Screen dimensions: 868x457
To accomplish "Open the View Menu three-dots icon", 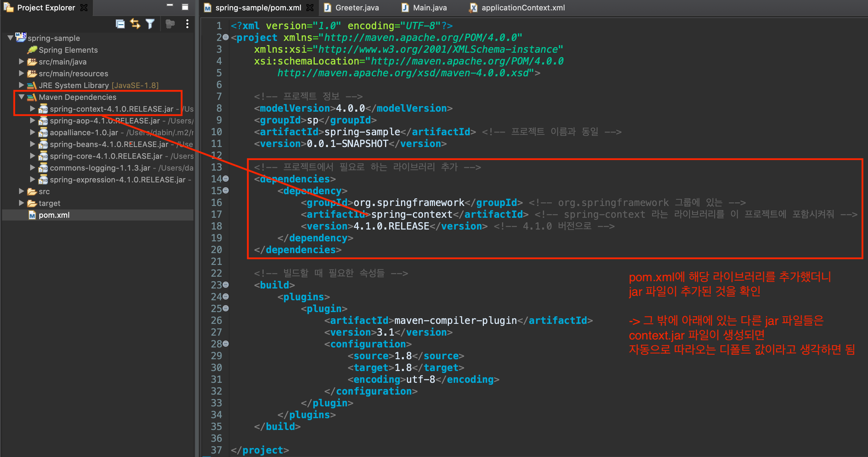I will pyautogui.click(x=187, y=24).
